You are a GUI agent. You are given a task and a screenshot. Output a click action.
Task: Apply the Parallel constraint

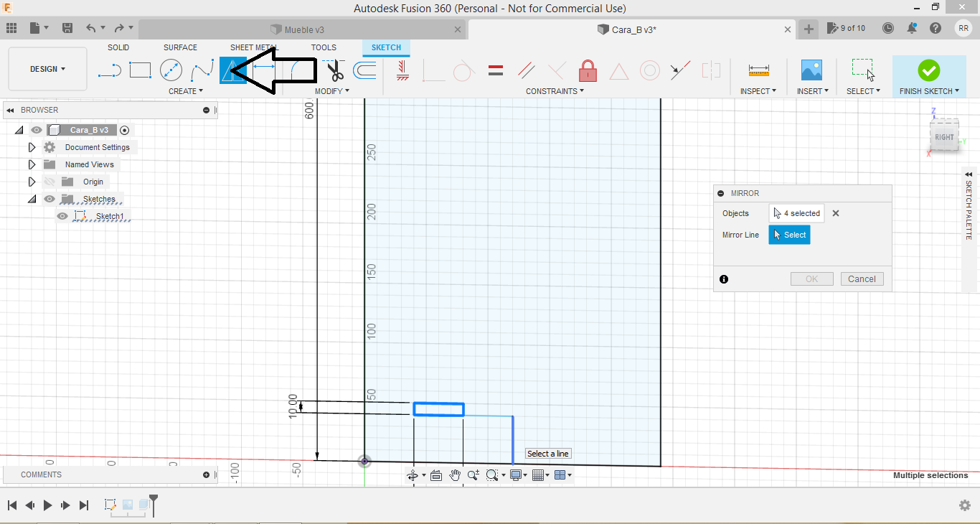tap(526, 70)
